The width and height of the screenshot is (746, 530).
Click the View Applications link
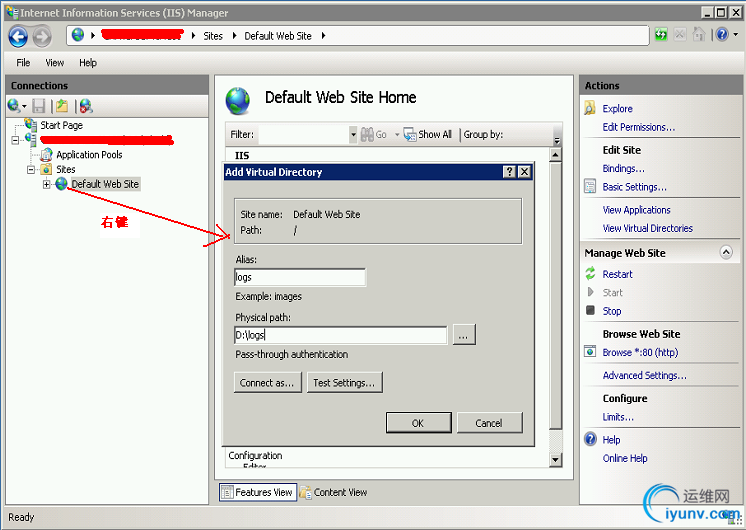(x=636, y=210)
